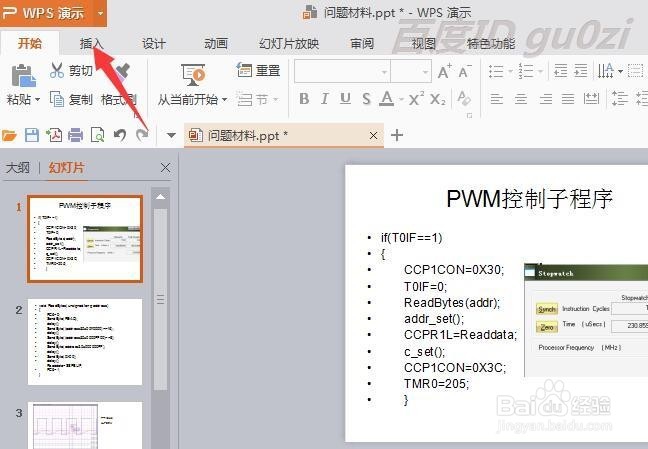Click the PWM控制子程序 slide title
Screen dimensions: 648x449
529,199
